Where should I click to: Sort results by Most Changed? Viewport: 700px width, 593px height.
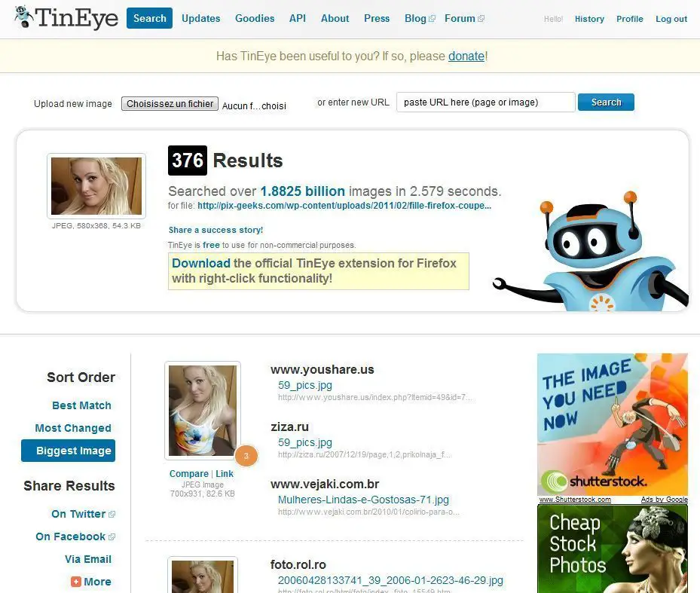(x=73, y=428)
